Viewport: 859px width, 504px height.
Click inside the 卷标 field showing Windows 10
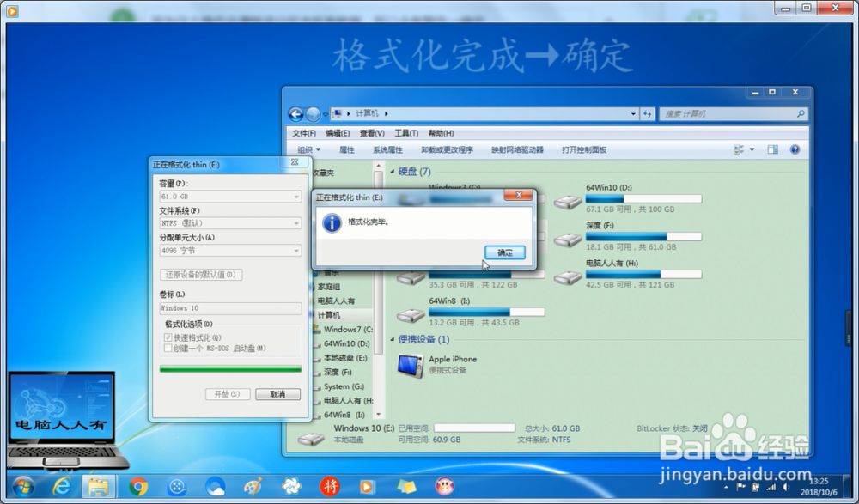(229, 307)
